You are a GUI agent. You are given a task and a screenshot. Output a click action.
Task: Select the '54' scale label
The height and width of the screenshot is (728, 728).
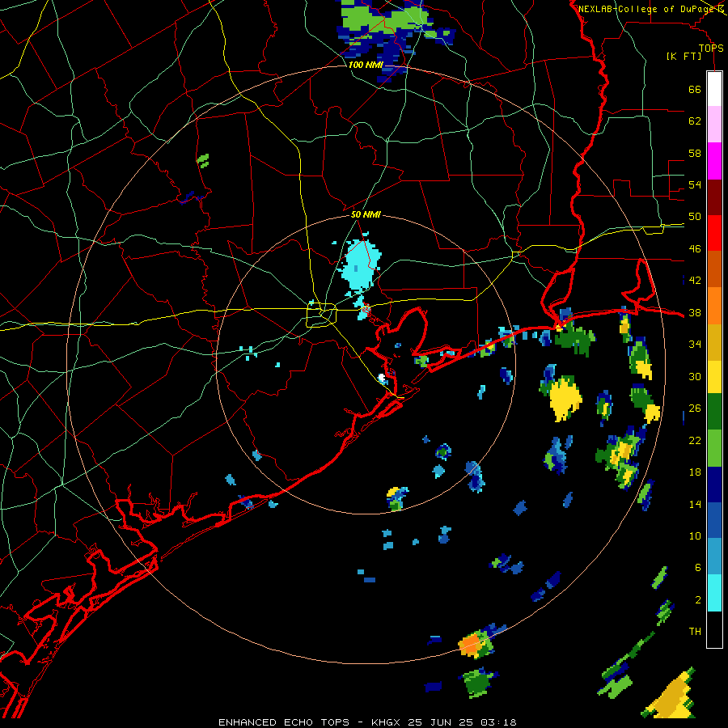pyautogui.click(x=695, y=184)
